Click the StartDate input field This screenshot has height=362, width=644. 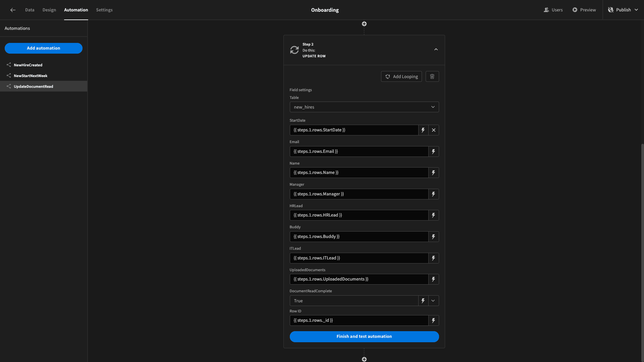pyautogui.click(x=354, y=130)
